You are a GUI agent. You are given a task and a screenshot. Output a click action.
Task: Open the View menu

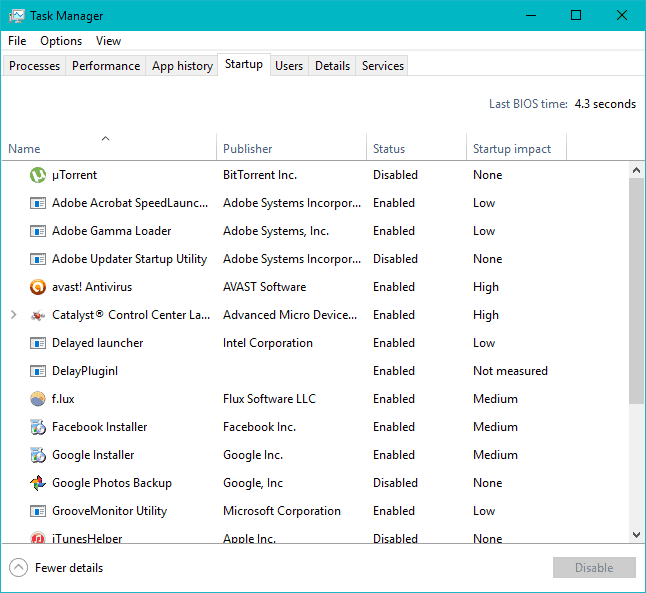[x=108, y=41]
